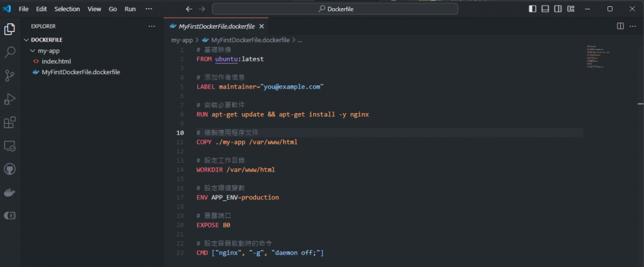The width and height of the screenshot is (644, 267).
Task: Click the WORKDIR /var/www/html line
Action: click(236, 170)
